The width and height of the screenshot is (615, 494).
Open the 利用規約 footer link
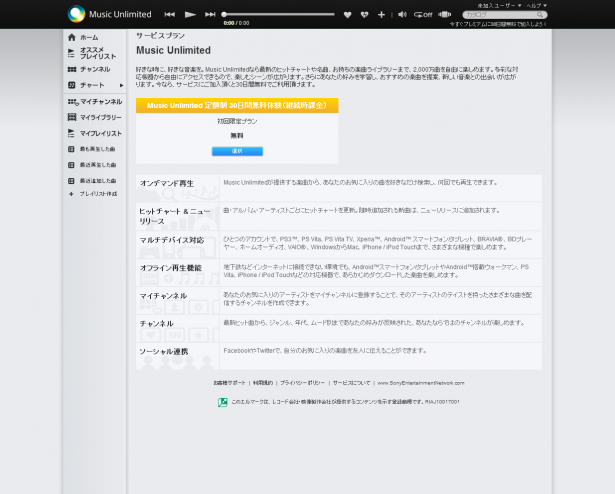click(263, 383)
